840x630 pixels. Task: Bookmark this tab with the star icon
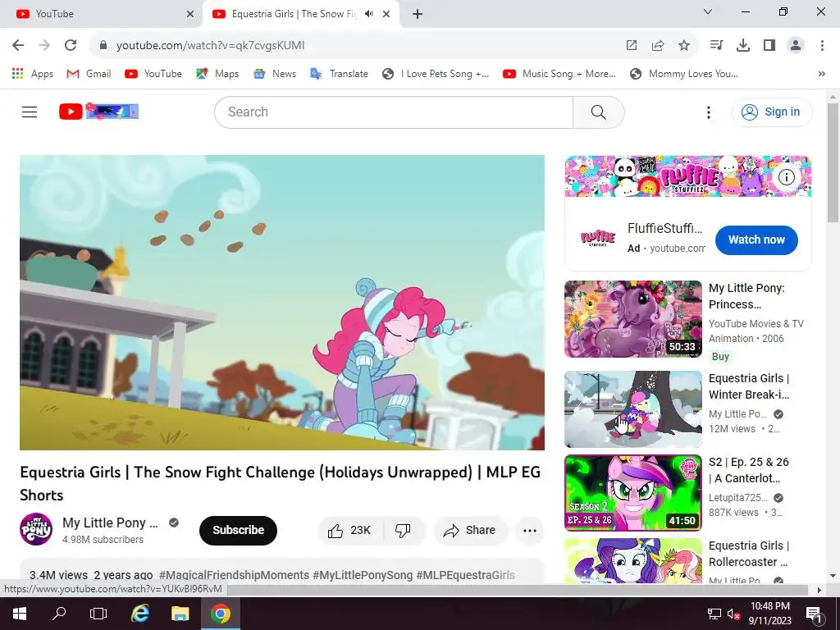(x=684, y=46)
